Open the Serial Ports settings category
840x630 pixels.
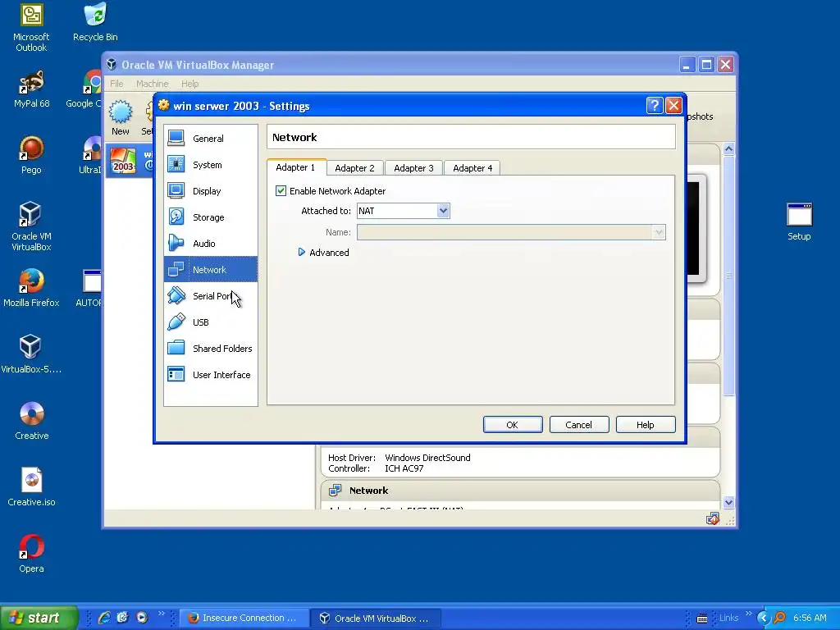point(211,295)
